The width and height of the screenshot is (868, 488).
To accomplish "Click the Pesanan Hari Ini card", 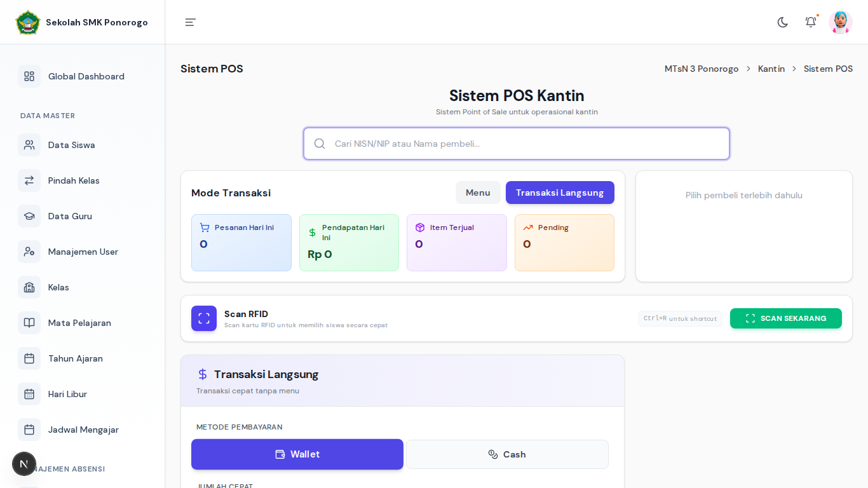I will pos(241,243).
